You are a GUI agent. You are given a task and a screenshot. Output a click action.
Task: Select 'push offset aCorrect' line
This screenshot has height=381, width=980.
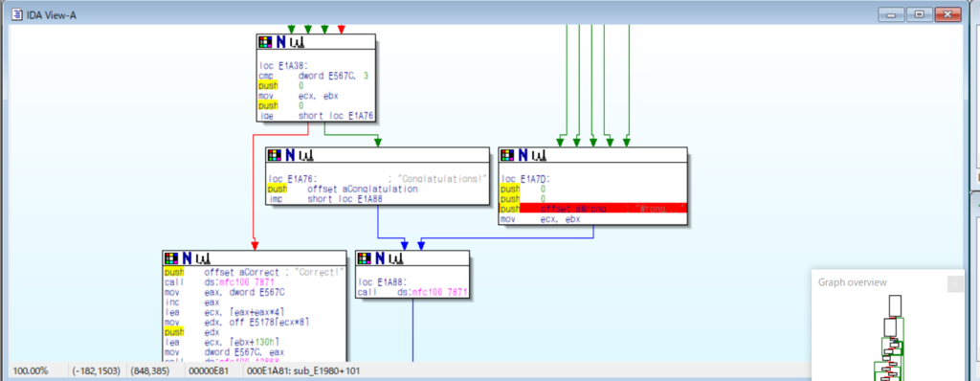point(254,273)
